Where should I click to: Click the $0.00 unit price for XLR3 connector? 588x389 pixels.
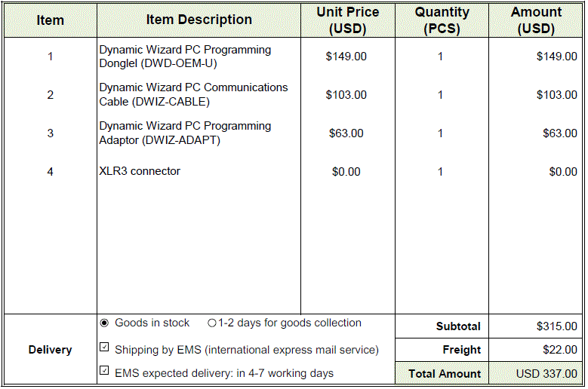(346, 172)
